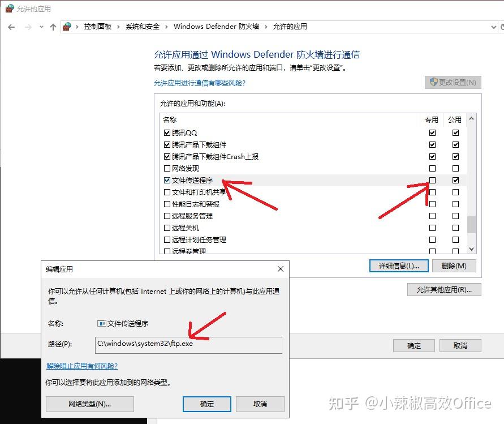Click 公用 column header
Viewport: 504px width, 424px height.
455,119
